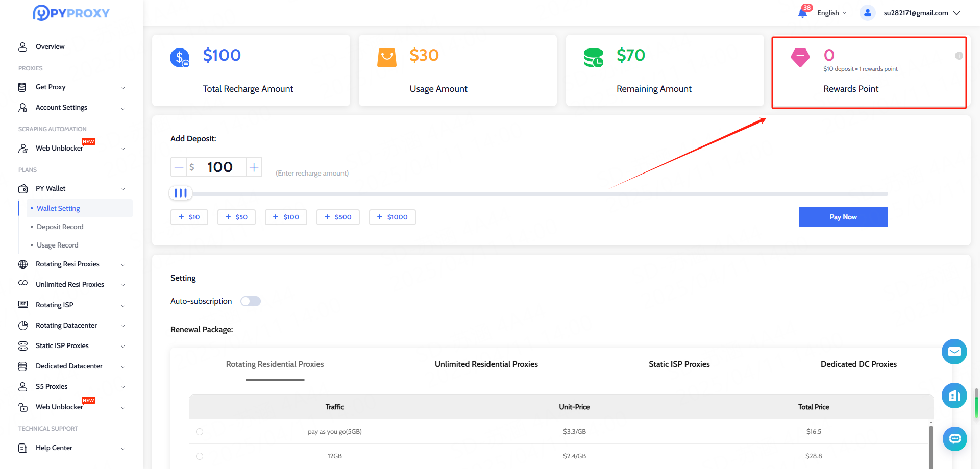
Task: Click the Remaining Amount coins icon
Action: click(594, 58)
